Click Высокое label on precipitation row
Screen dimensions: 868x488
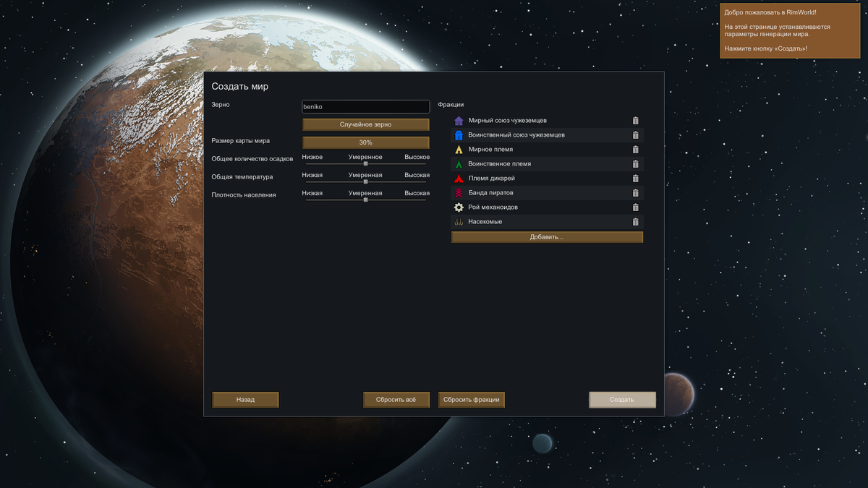click(417, 157)
